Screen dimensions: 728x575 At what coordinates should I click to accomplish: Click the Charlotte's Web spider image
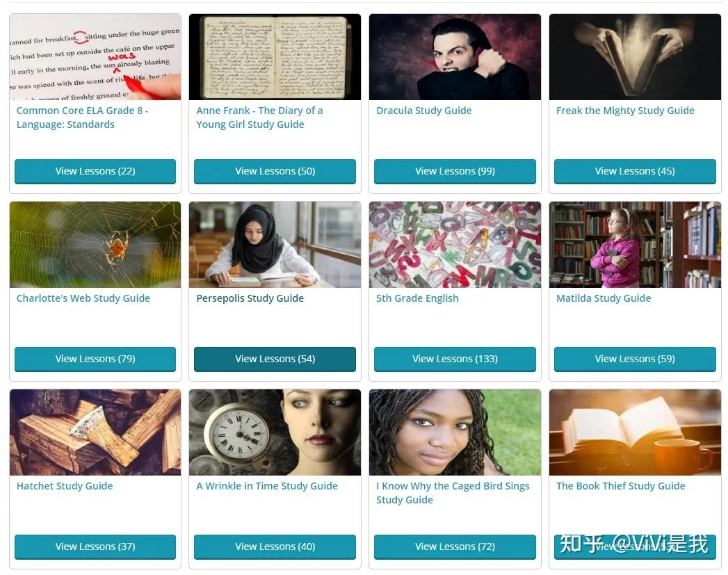click(95, 245)
